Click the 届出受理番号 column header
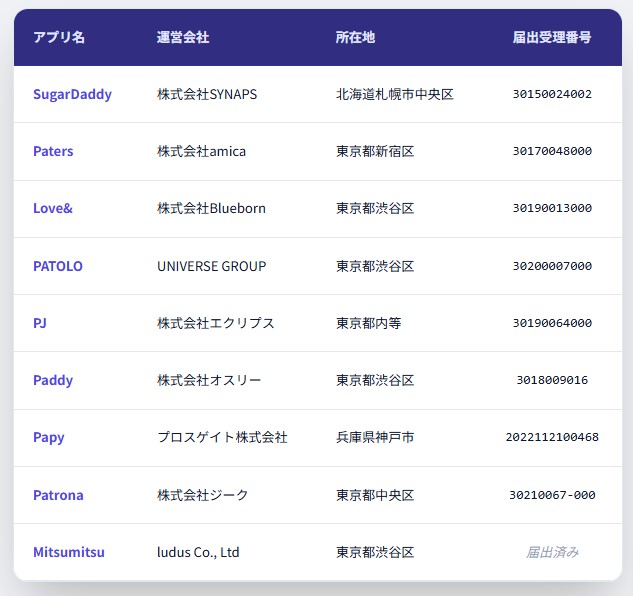633x596 pixels. [x=552, y=37]
